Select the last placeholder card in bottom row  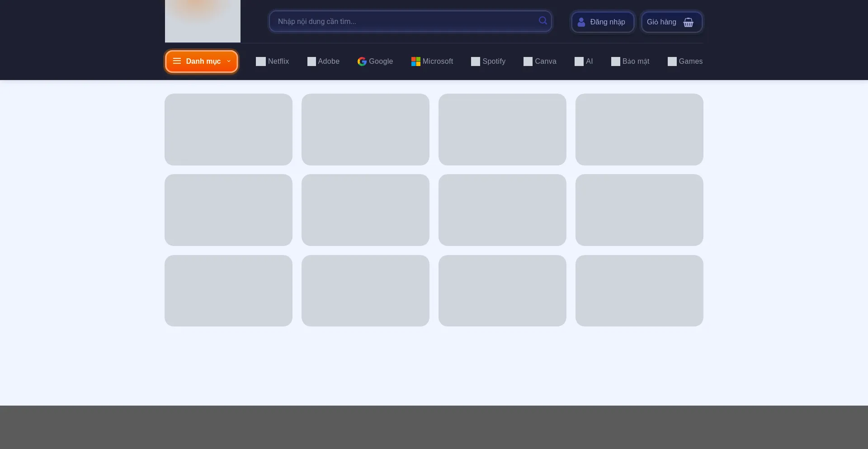tap(639, 291)
